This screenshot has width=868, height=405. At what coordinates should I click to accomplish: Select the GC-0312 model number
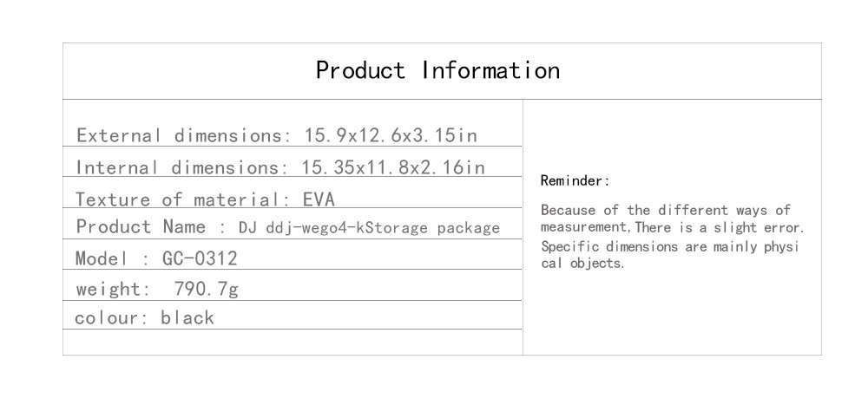200,258
